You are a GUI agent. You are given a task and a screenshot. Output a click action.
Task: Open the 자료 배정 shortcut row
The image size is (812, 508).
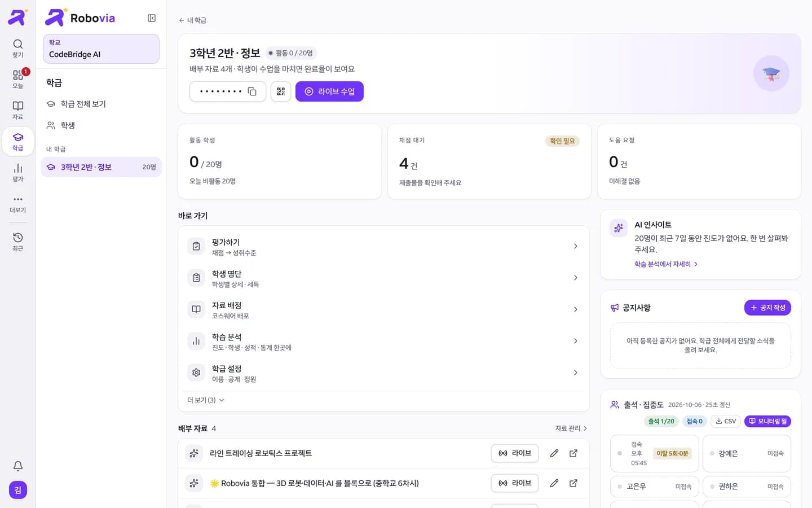[x=383, y=310]
